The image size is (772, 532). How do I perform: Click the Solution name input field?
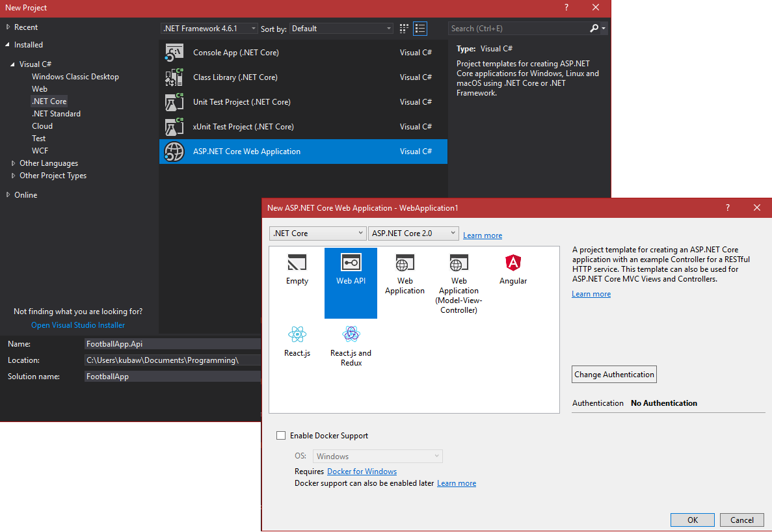tap(172, 377)
